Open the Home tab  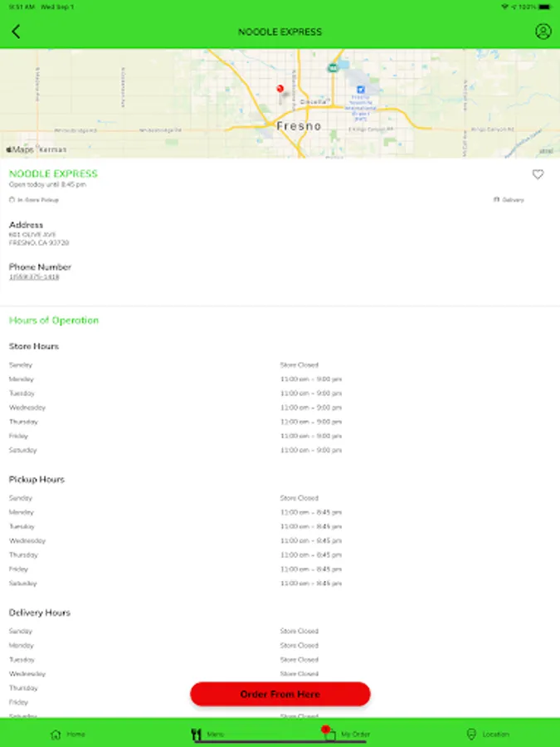68,735
